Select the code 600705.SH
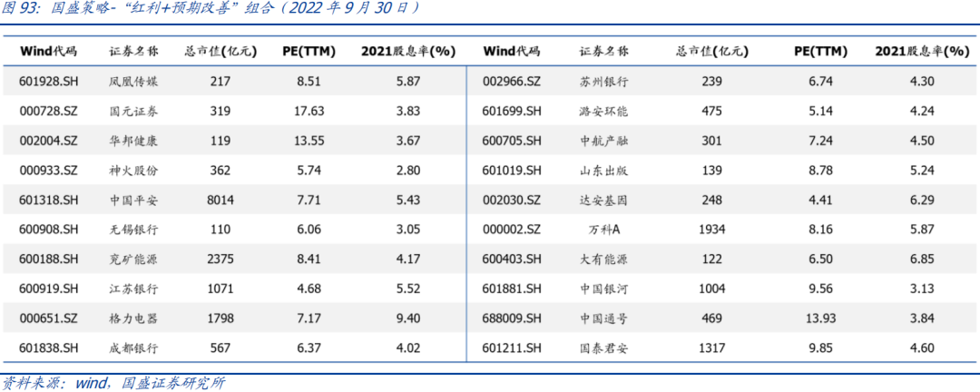Viewport: 980px width, 392px height. click(x=512, y=141)
